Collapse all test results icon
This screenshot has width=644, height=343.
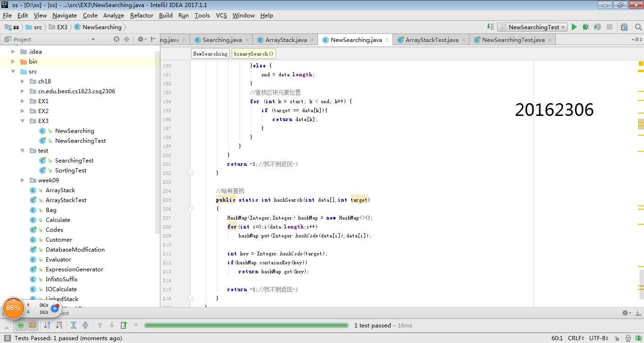pyautogui.click(x=85, y=325)
